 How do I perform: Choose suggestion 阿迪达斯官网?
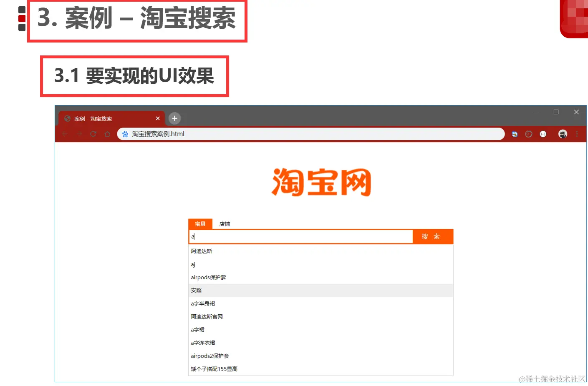pyautogui.click(x=320, y=316)
